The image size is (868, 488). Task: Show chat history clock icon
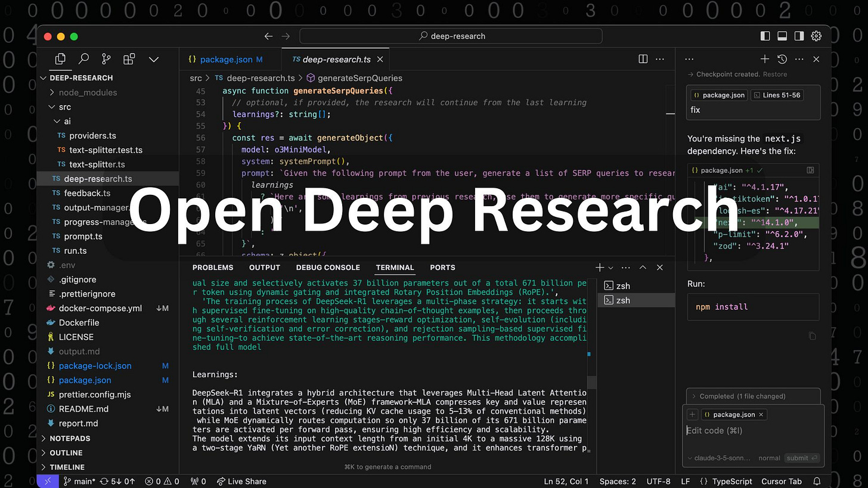tap(782, 59)
